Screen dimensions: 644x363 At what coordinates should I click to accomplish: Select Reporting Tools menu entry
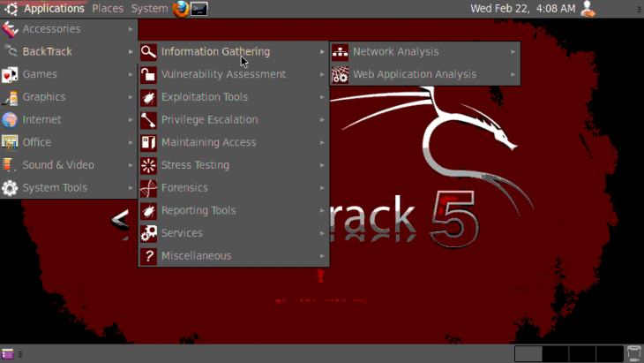[x=234, y=210]
